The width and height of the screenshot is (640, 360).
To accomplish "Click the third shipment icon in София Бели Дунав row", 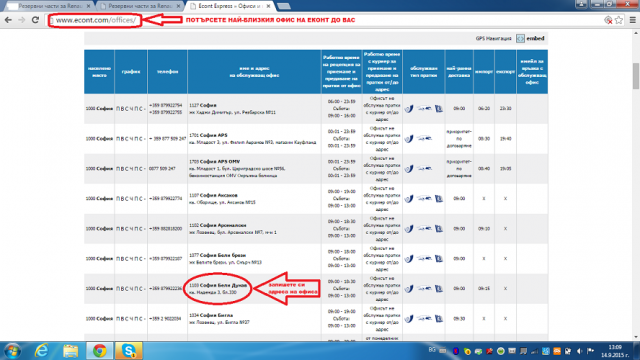I will [439, 289].
